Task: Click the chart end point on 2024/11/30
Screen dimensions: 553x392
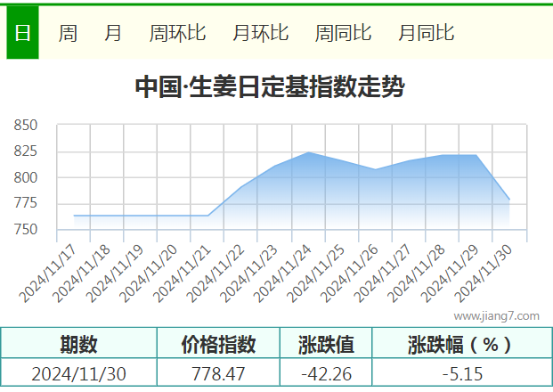Action: point(509,200)
